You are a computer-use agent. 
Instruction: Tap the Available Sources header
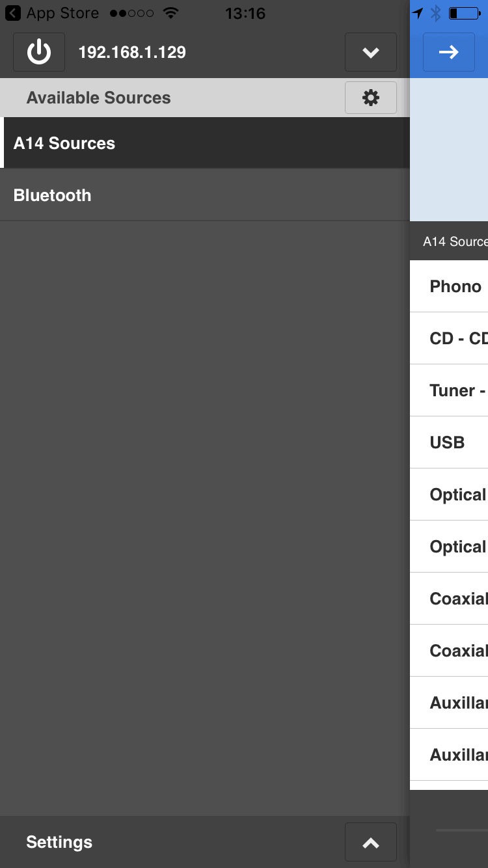[99, 98]
